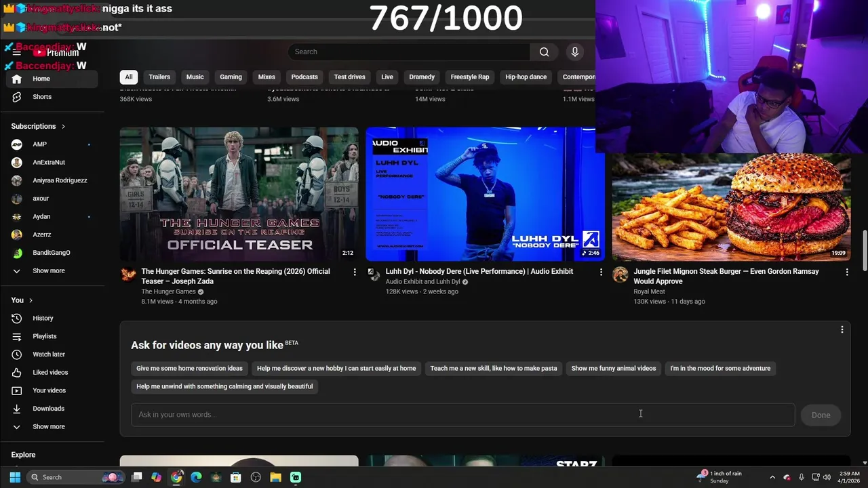Show more subscriptions in the sidebar
The height and width of the screenshot is (488, 868).
52,271
